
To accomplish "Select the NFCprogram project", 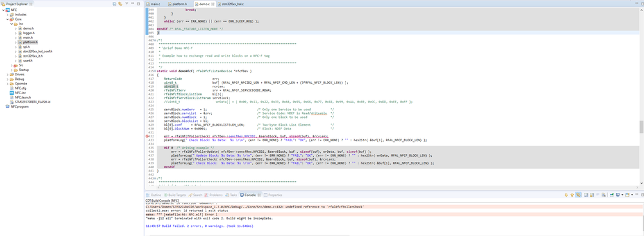I will pos(19,106).
